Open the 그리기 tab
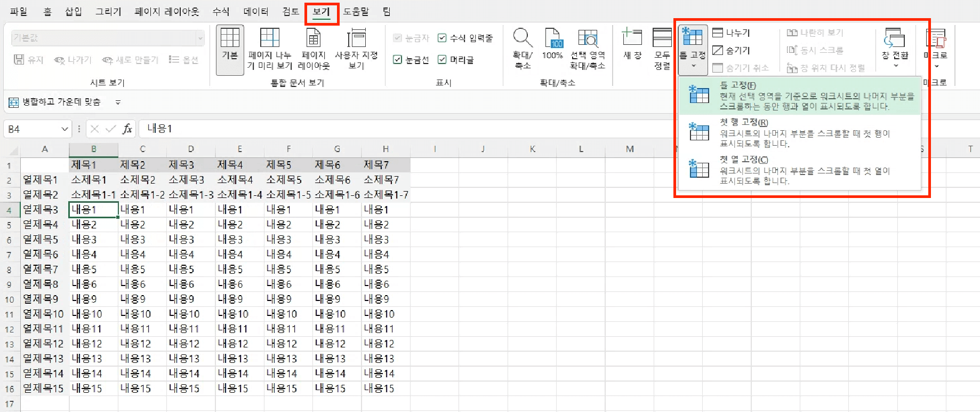Screen dimensions: 980x412 (x=108, y=12)
